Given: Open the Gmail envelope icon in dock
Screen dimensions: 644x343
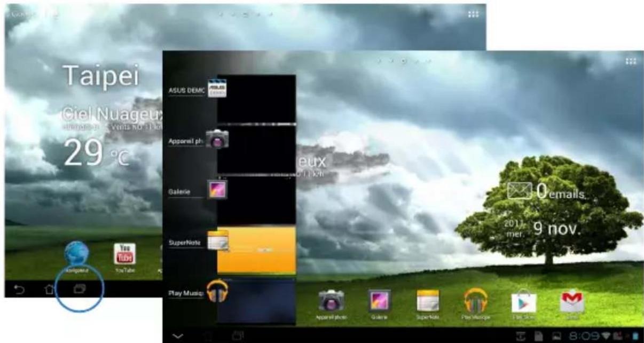Looking at the screenshot, I should 571,302.
